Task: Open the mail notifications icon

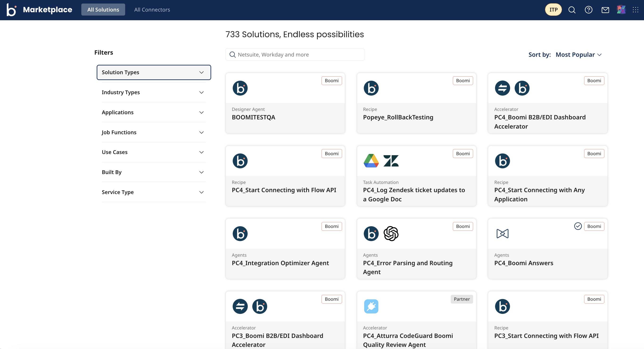Action: click(x=605, y=10)
